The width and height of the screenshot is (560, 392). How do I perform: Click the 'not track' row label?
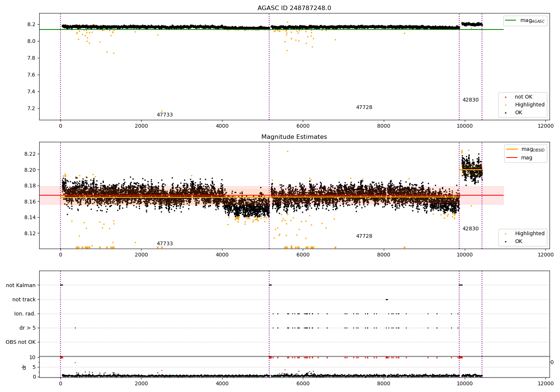(x=24, y=299)
